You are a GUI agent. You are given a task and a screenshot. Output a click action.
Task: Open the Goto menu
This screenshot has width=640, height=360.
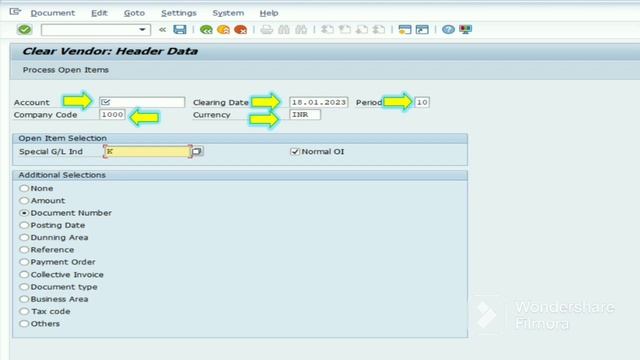pos(134,13)
